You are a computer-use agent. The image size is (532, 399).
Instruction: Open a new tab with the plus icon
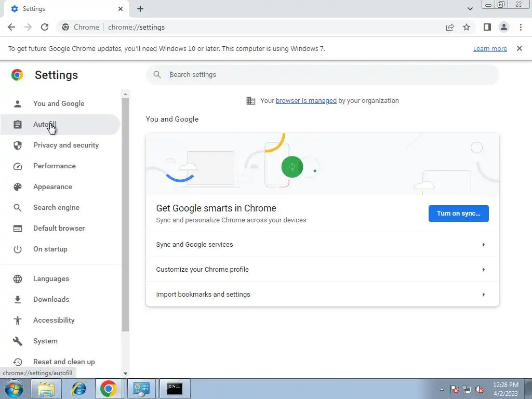pyautogui.click(x=140, y=9)
